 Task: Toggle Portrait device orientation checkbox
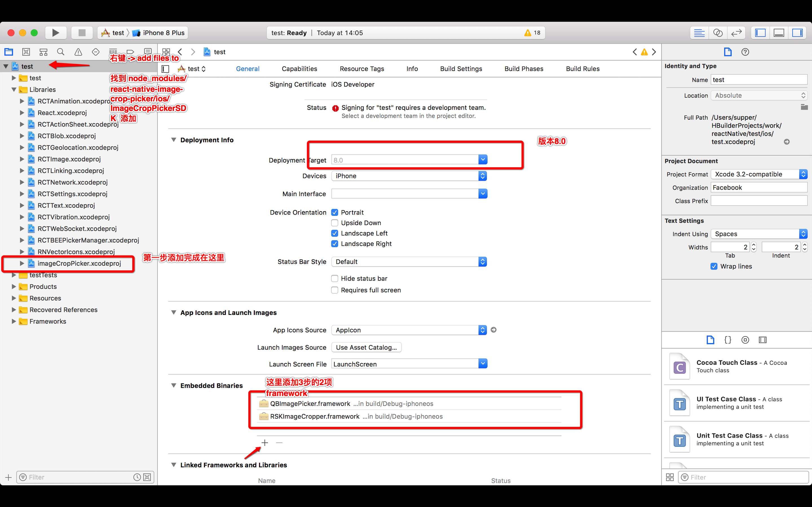click(x=334, y=212)
